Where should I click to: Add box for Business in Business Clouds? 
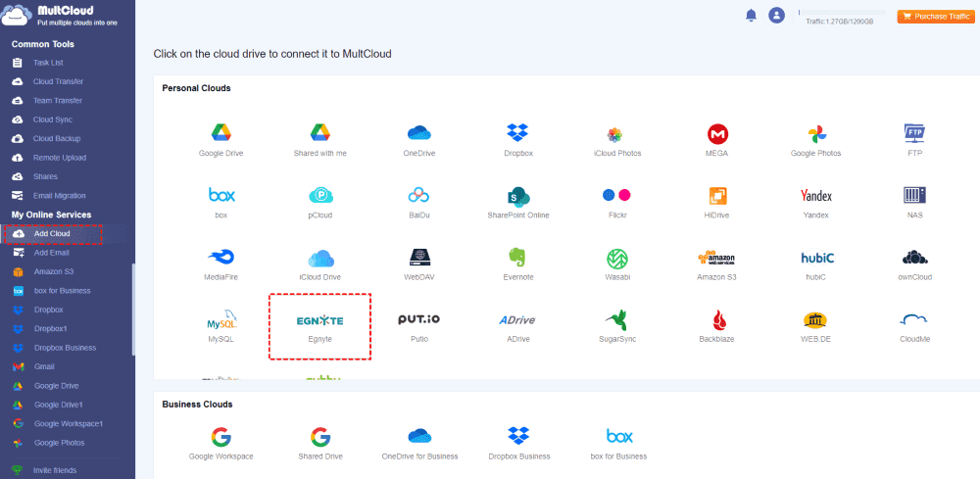coord(617,444)
